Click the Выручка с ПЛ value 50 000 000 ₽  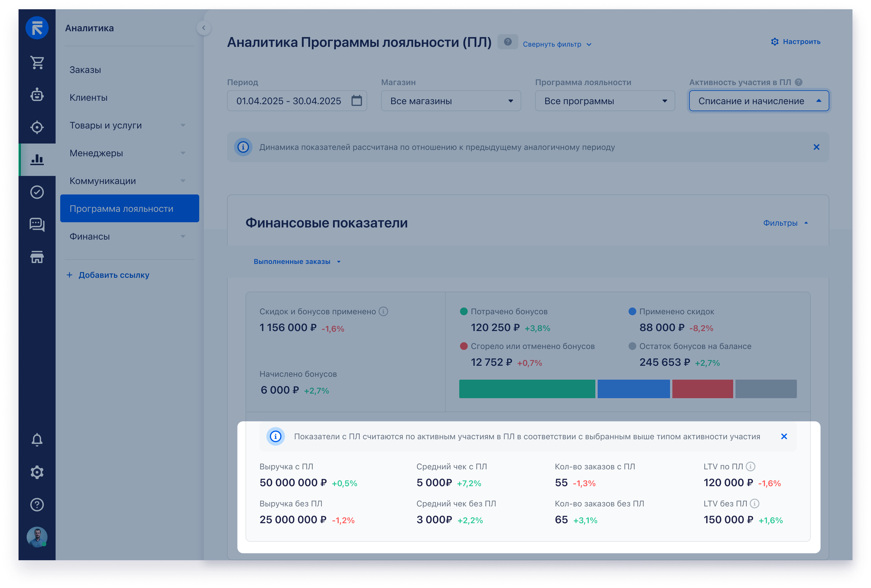pos(293,482)
